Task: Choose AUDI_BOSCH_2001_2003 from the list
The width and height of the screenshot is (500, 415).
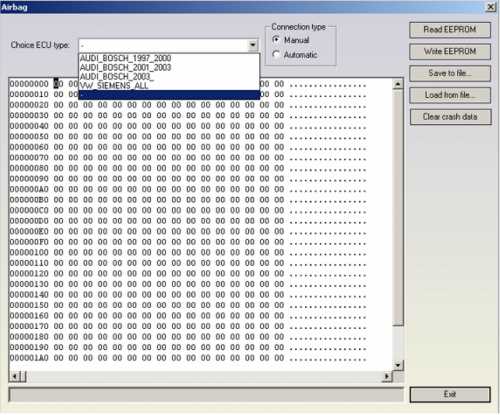Action: pos(169,67)
